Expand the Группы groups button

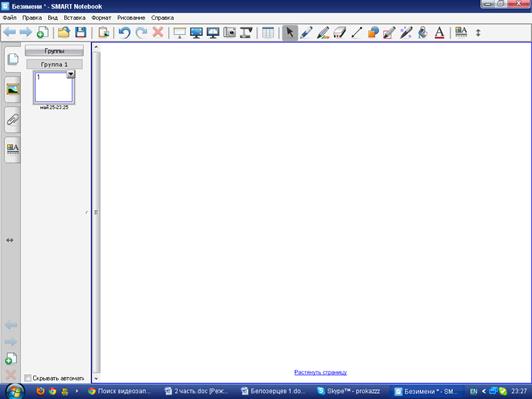pyautogui.click(x=54, y=51)
